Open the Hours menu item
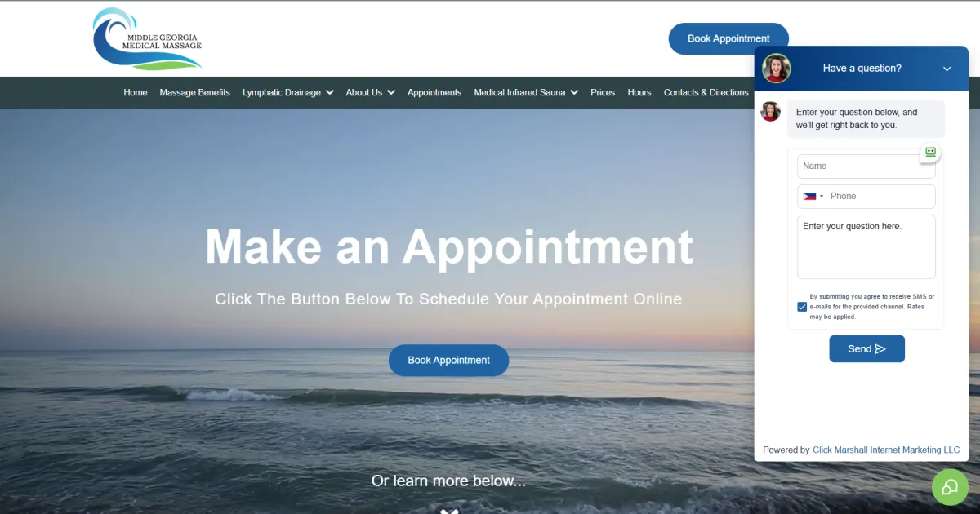The width and height of the screenshot is (980, 514). (x=639, y=92)
